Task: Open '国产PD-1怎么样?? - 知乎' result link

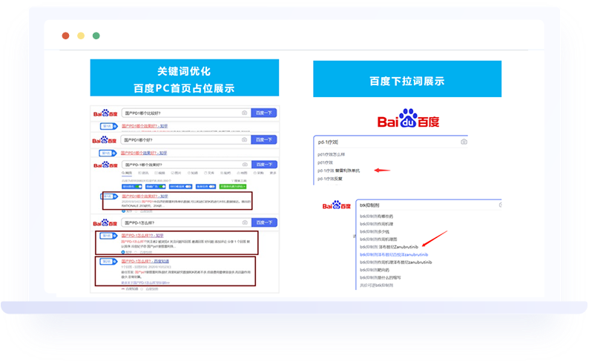Action: [x=142, y=236]
